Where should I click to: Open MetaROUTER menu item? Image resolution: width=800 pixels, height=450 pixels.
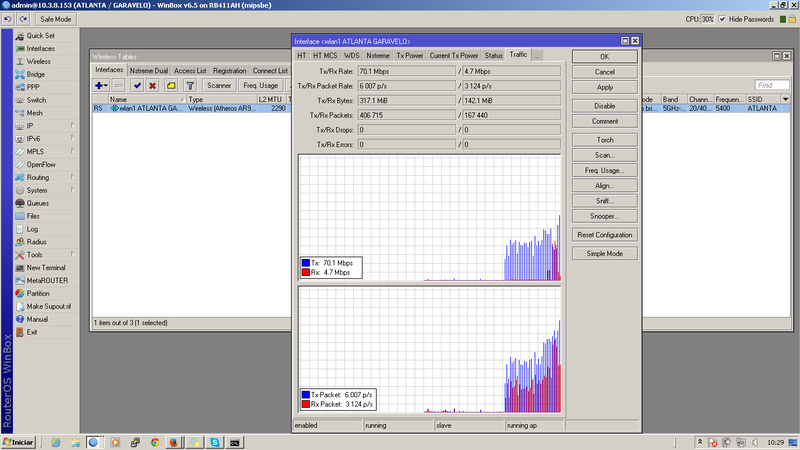point(47,281)
